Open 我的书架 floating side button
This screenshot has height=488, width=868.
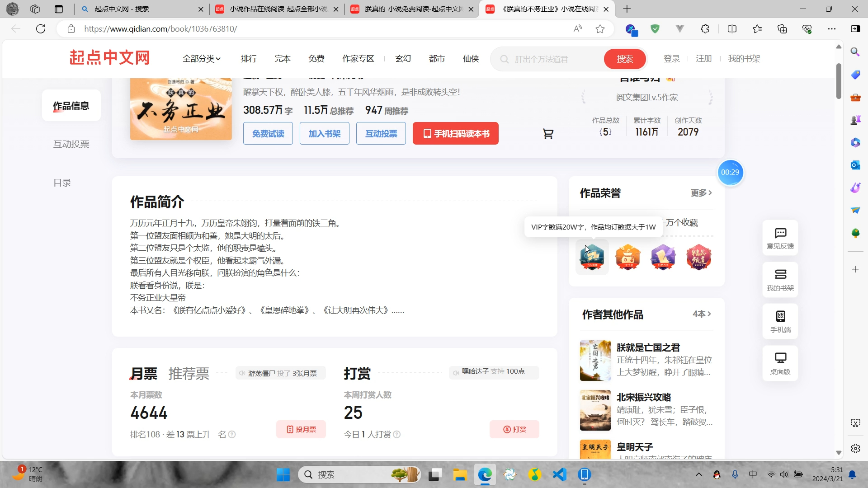pos(780,280)
